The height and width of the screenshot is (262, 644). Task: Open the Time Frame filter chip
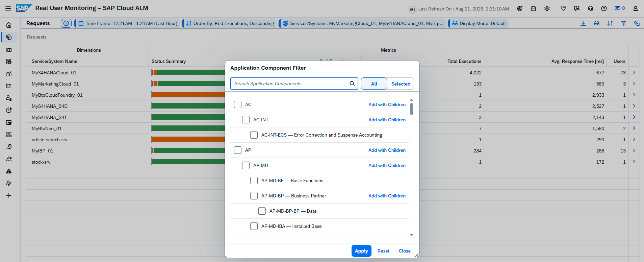[x=127, y=23]
